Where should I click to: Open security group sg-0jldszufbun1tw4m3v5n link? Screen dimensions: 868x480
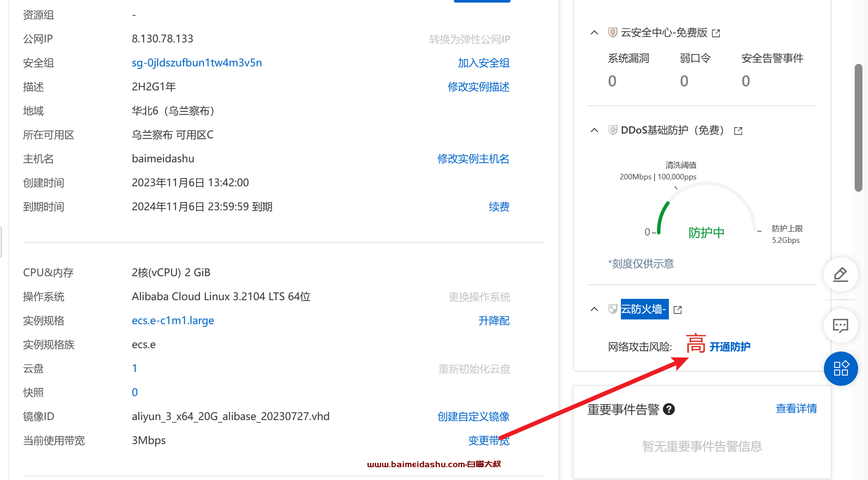(197, 63)
